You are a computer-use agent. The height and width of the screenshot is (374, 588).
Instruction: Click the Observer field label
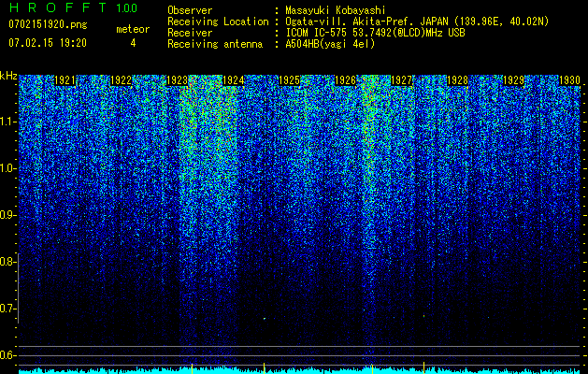190,11
